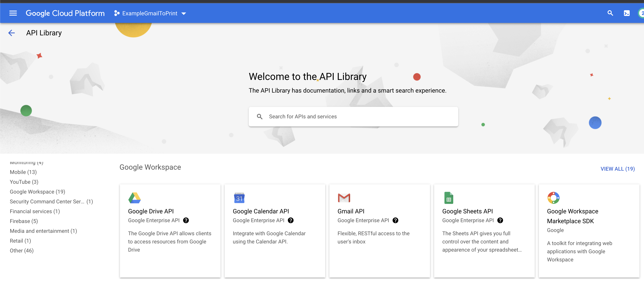Click Search for APIs and services field

[353, 117]
